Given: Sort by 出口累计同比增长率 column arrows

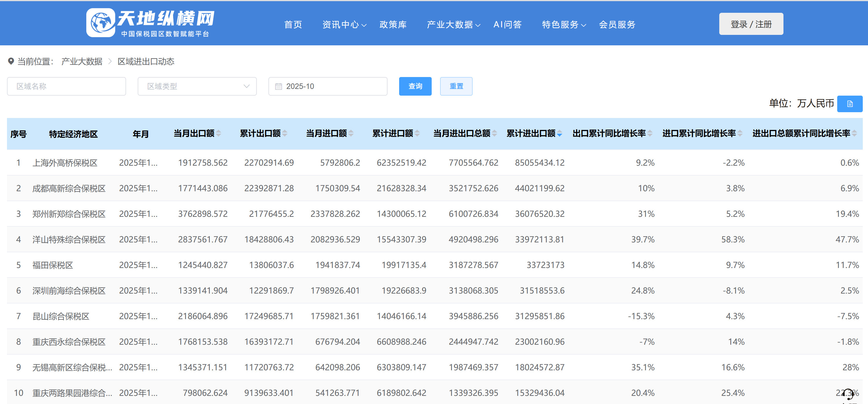Looking at the screenshot, I should (x=650, y=133).
